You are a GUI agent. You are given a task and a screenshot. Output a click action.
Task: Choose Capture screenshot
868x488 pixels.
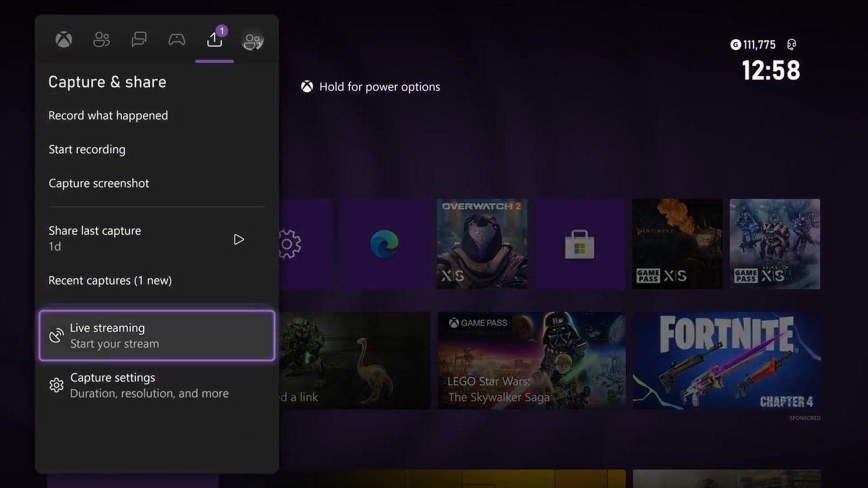click(98, 183)
